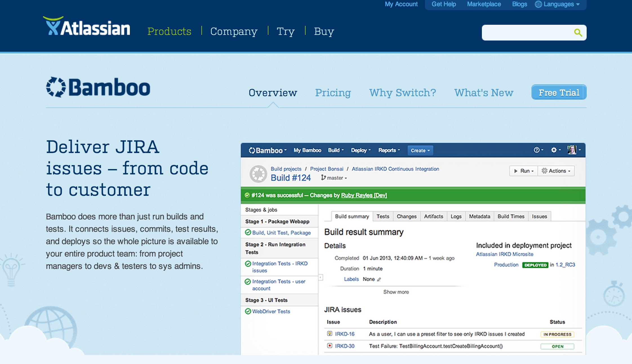Screen dimensions: 632x364
Task: Edit labels with the pencil icon
Action: tap(379, 279)
